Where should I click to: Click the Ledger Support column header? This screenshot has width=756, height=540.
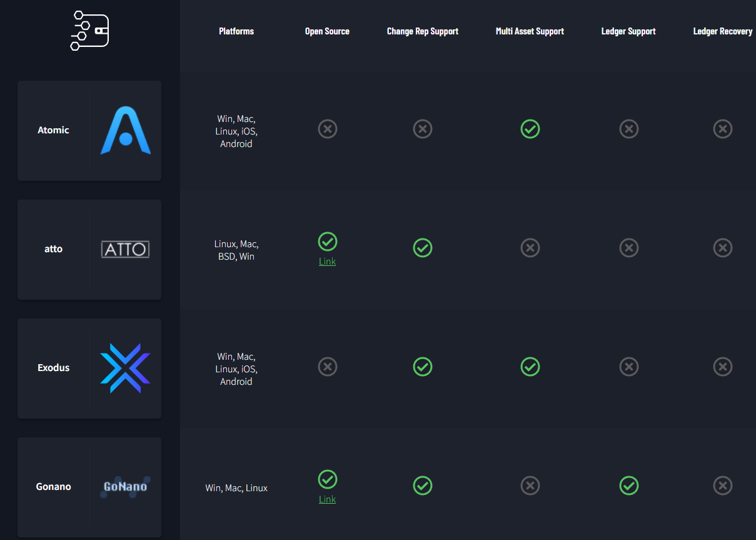[628, 31]
